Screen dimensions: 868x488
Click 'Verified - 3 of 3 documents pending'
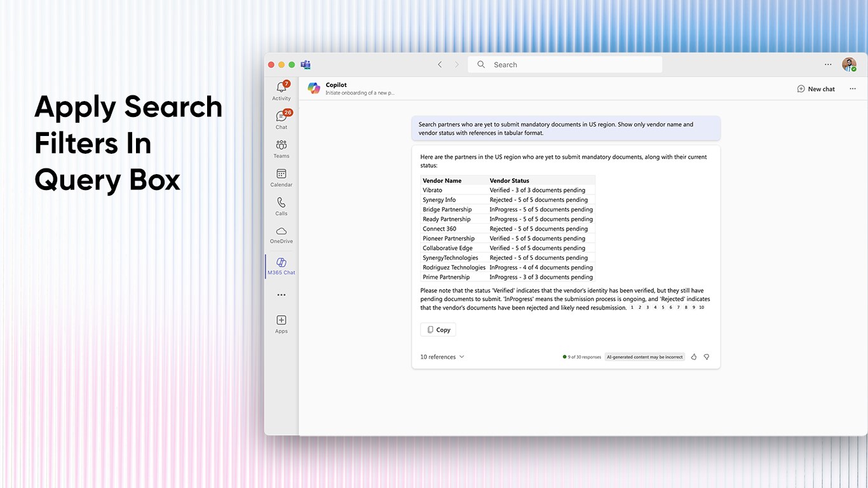(538, 190)
